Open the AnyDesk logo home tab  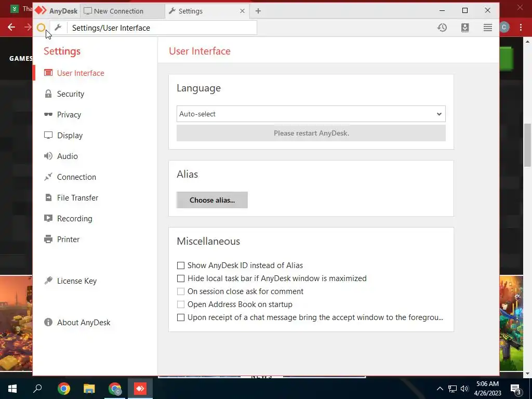point(56,11)
